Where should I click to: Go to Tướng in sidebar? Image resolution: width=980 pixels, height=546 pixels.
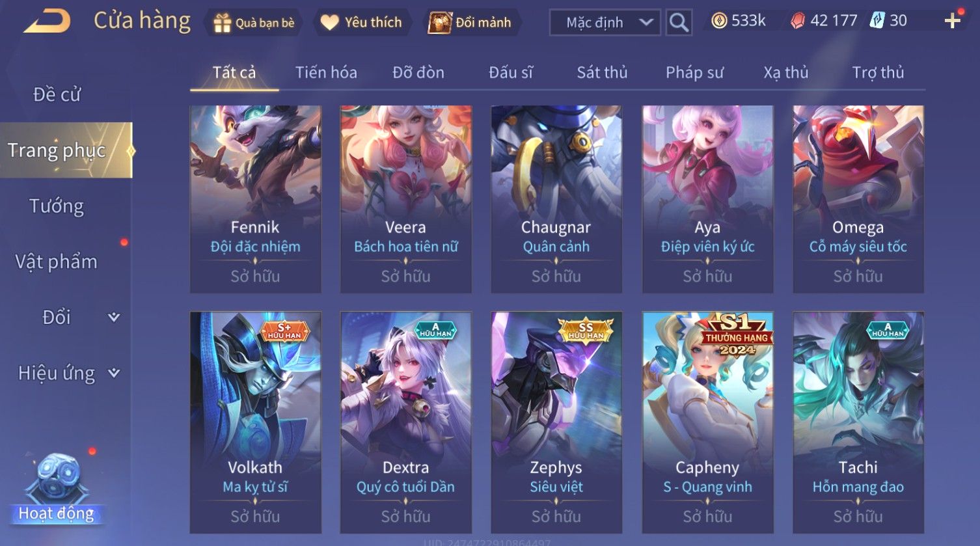57,206
